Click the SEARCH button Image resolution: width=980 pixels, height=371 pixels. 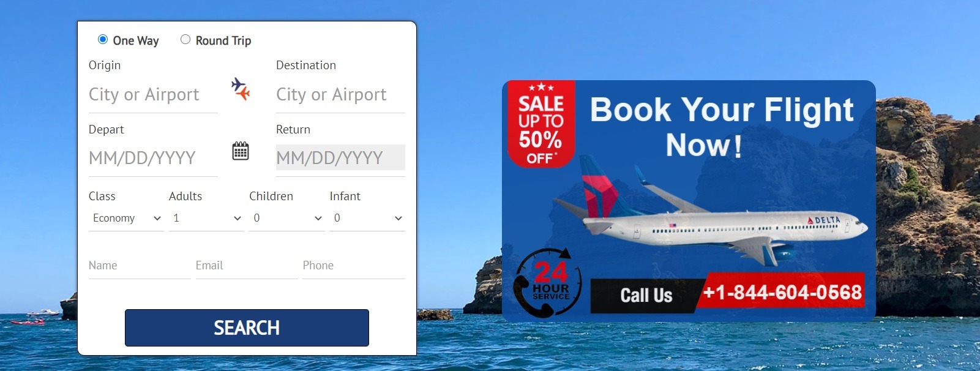click(x=247, y=328)
